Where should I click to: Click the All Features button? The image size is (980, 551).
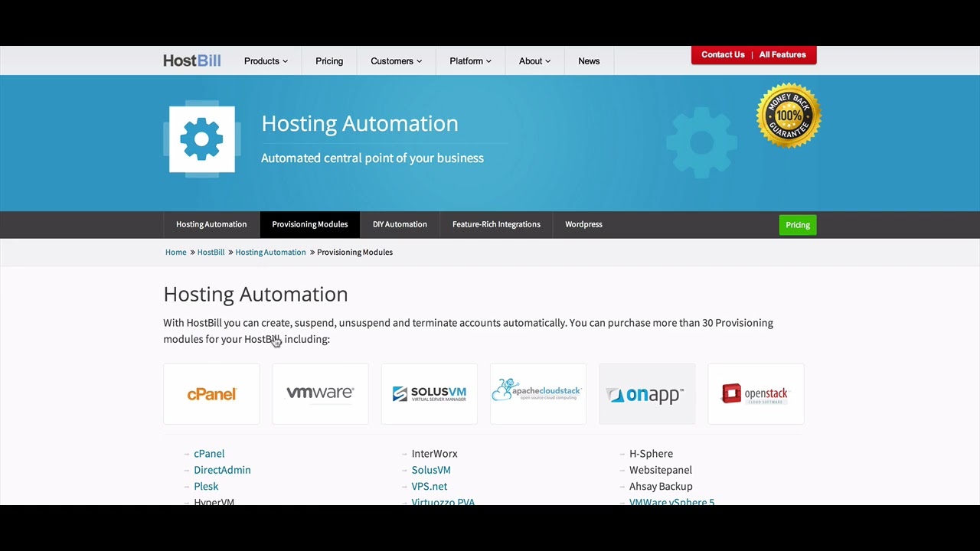[x=782, y=54]
